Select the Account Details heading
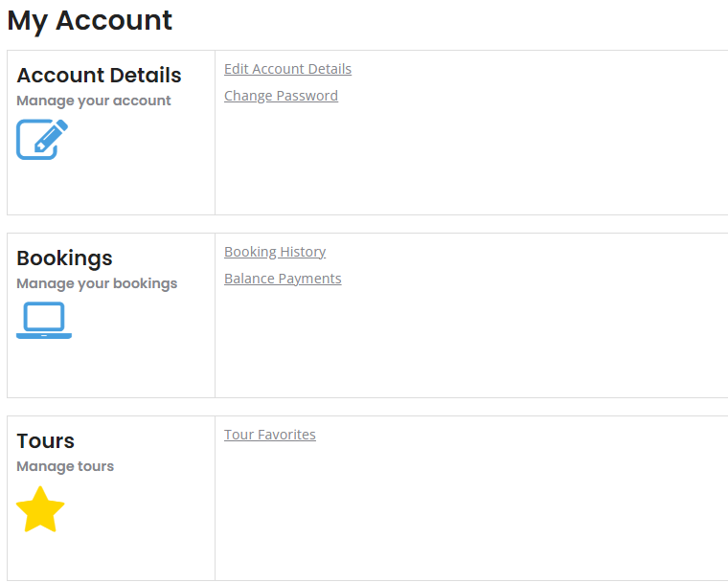This screenshot has width=728, height=583. click(x=99, y=76)
